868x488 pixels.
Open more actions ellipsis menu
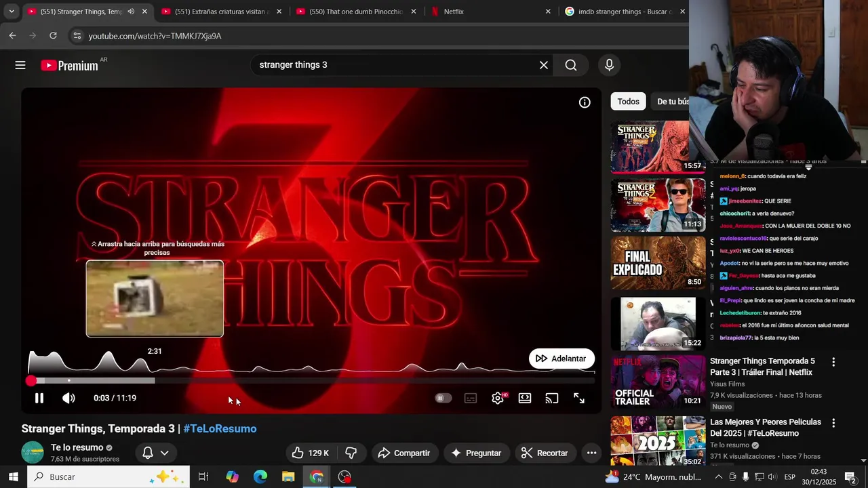(x=591, y=453)
